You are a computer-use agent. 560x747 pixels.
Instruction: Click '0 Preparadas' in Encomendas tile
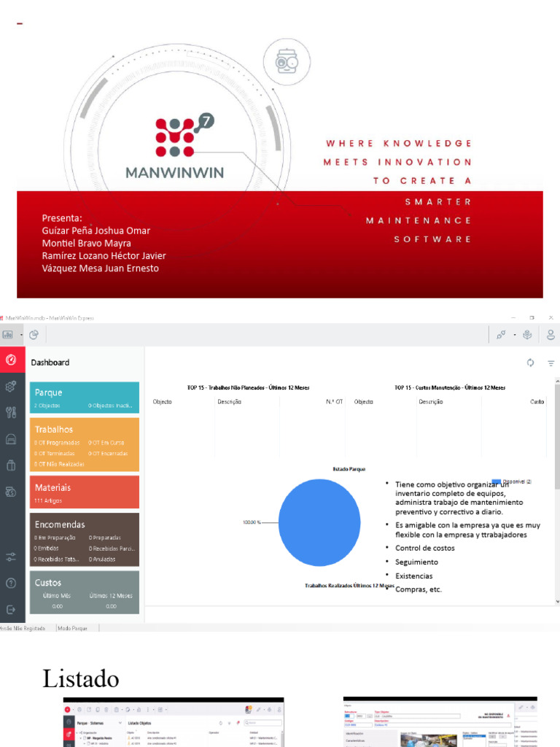(x=105, y=538)
